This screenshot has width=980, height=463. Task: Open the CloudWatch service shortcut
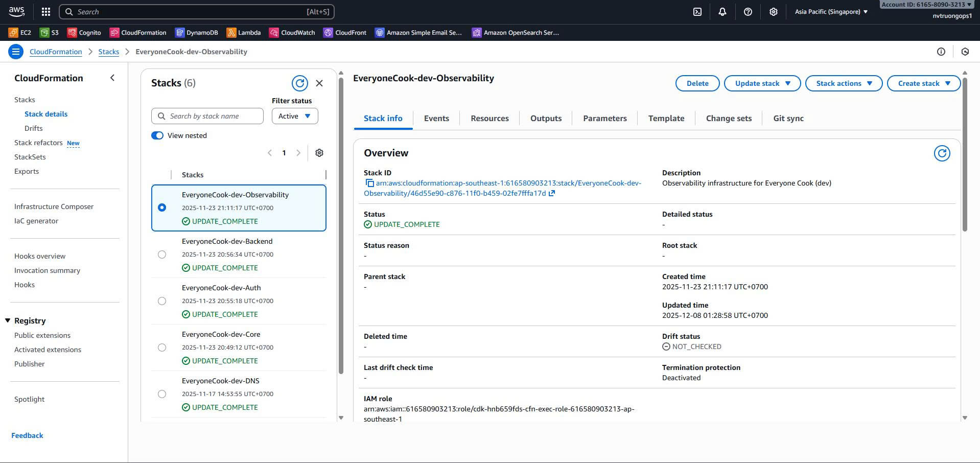(292, 33)
